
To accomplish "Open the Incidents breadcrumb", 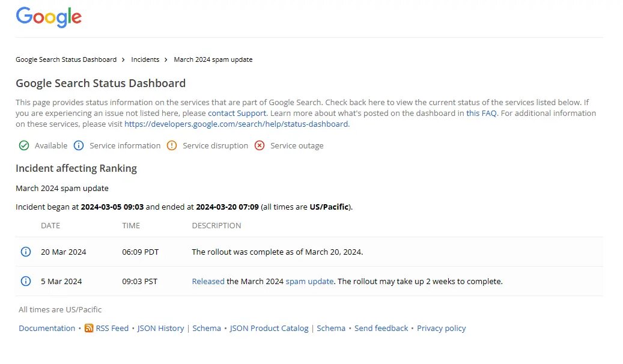I will point(145,59).
